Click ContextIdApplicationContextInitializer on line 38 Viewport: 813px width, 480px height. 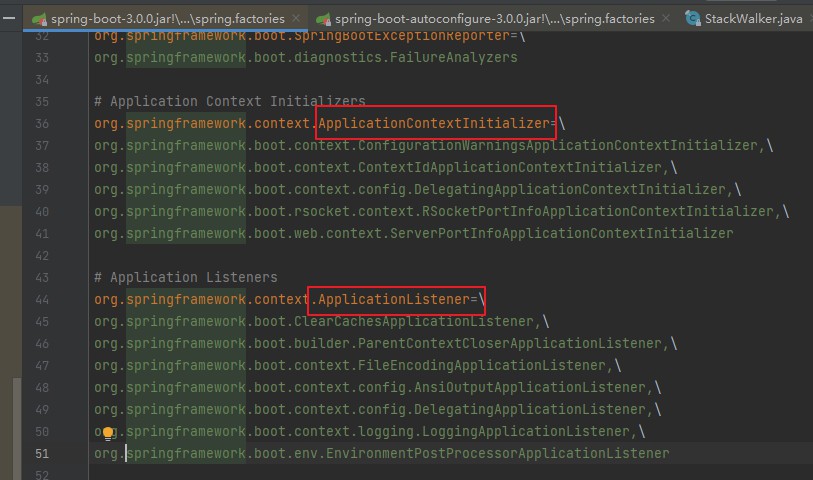click(510, 167)
